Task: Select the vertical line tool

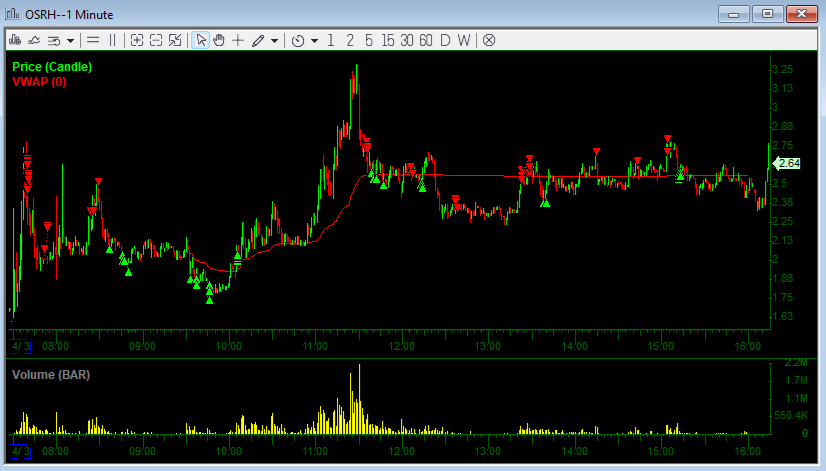Action: [x=112, y=40]
